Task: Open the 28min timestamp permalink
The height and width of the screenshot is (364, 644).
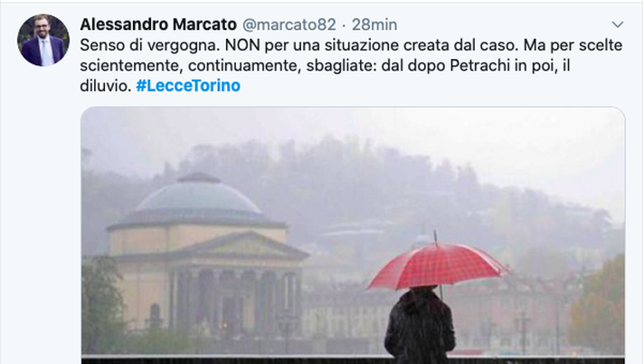Action: coord(374,24)
